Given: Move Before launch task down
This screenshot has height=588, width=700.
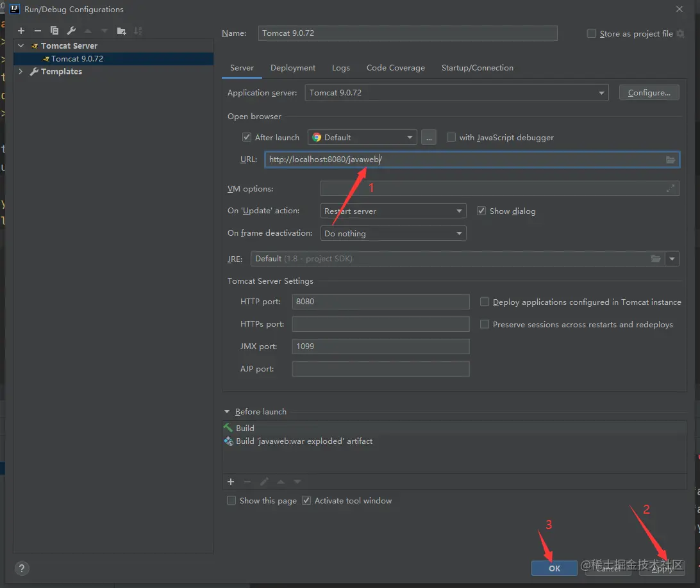Looking at the screenshot, I should [297, 482].
